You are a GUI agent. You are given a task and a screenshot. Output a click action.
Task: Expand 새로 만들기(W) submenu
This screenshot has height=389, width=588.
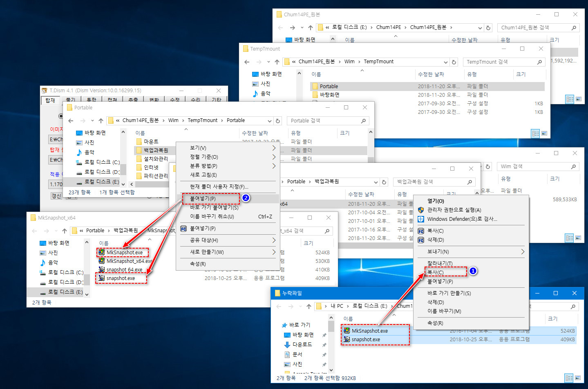tap(274, 252)
